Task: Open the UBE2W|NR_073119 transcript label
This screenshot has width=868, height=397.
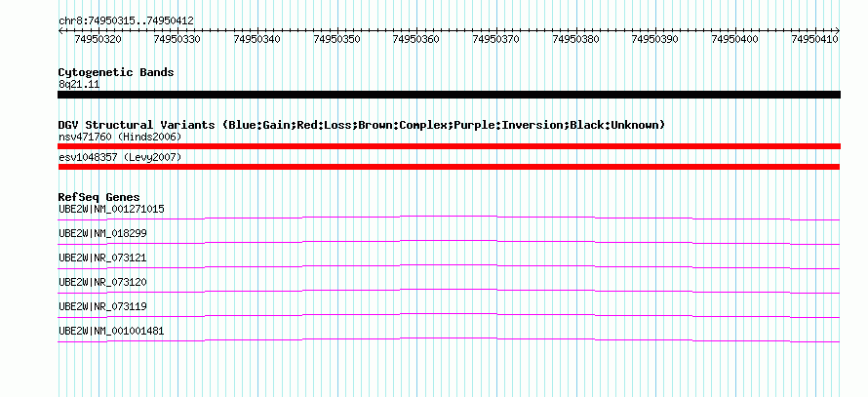Action: tap(103, 306)
